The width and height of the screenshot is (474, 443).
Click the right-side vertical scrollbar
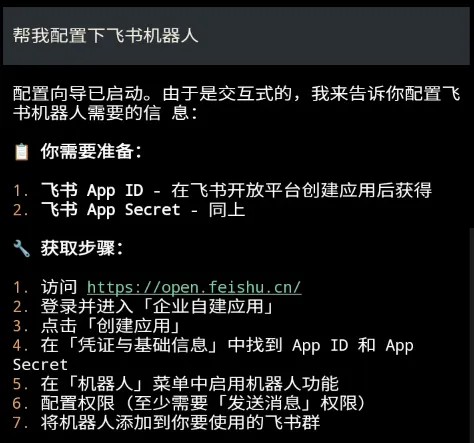tap(471, 333)
